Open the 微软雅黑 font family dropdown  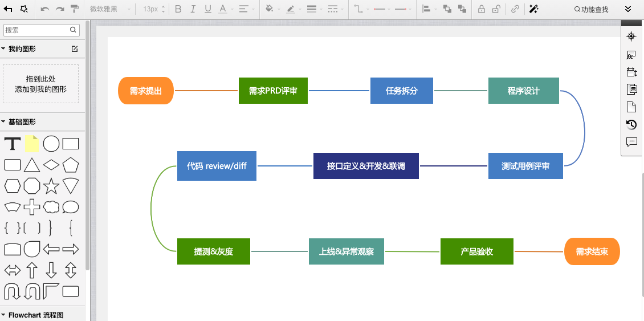[111, 9]
